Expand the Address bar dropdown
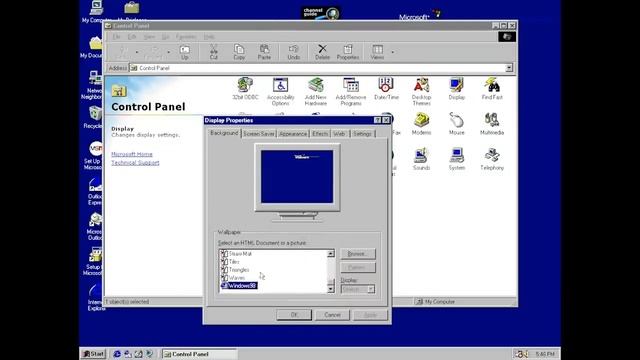Viewport: 640px width, 360px height. click(x=509, y=68)
